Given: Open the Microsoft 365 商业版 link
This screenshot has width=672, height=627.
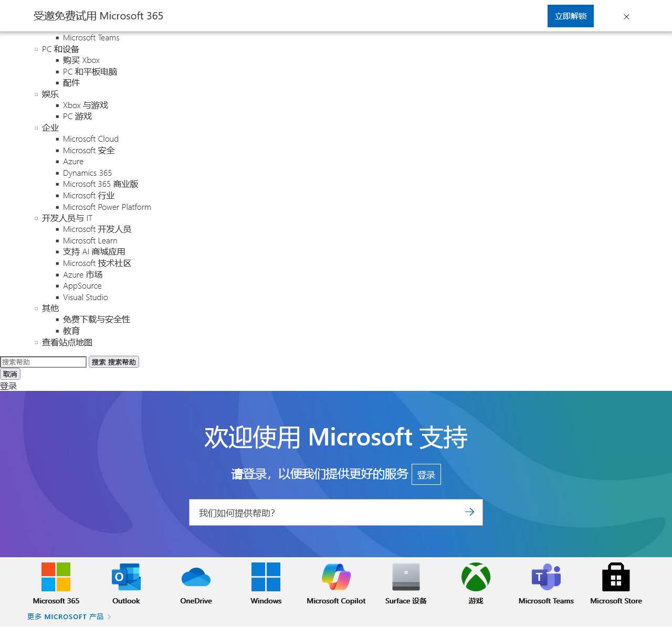Looking at the screenshot, I should click(x=101, y=184).
